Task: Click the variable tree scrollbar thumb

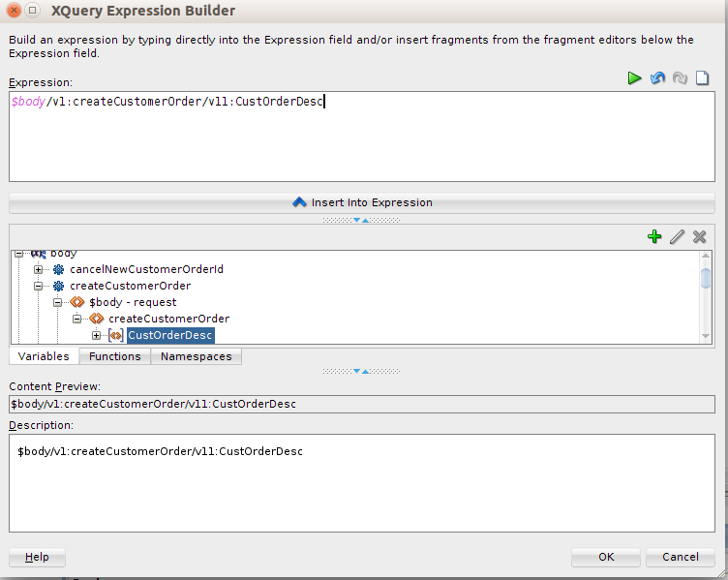Action: (706, 278)
